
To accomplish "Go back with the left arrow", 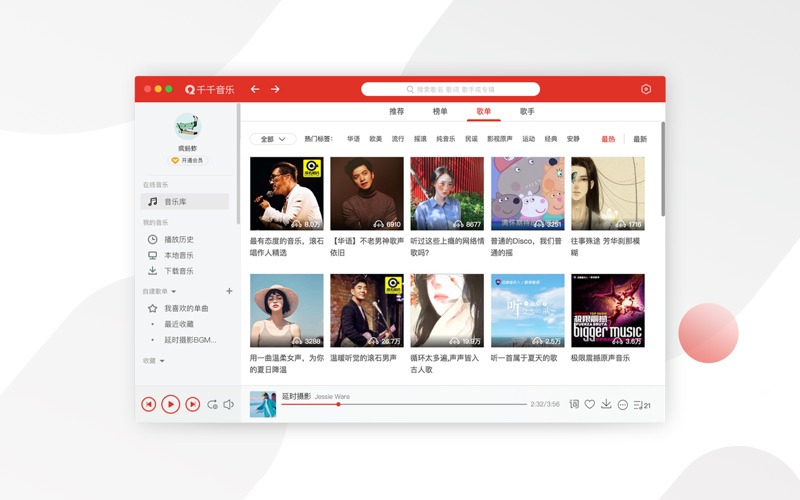I will pyautogui.click(x=255, y=89).
